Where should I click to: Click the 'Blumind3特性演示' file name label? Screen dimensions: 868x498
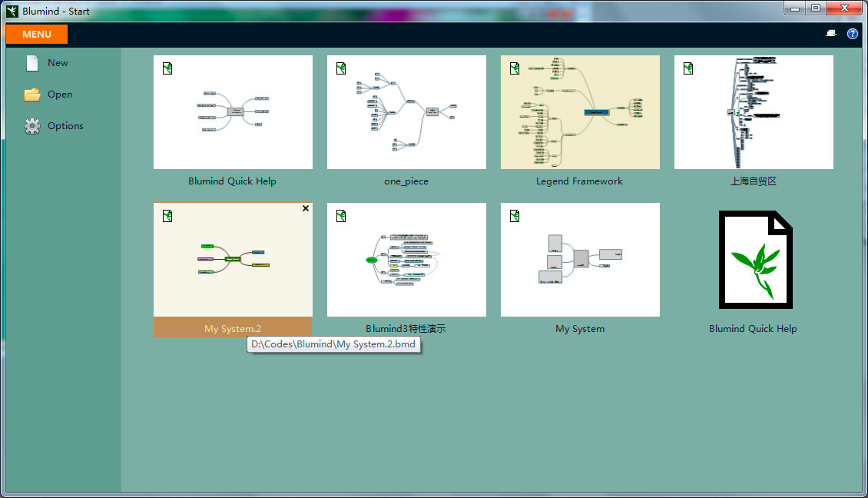pyautogui.click(x=406, y=328)
